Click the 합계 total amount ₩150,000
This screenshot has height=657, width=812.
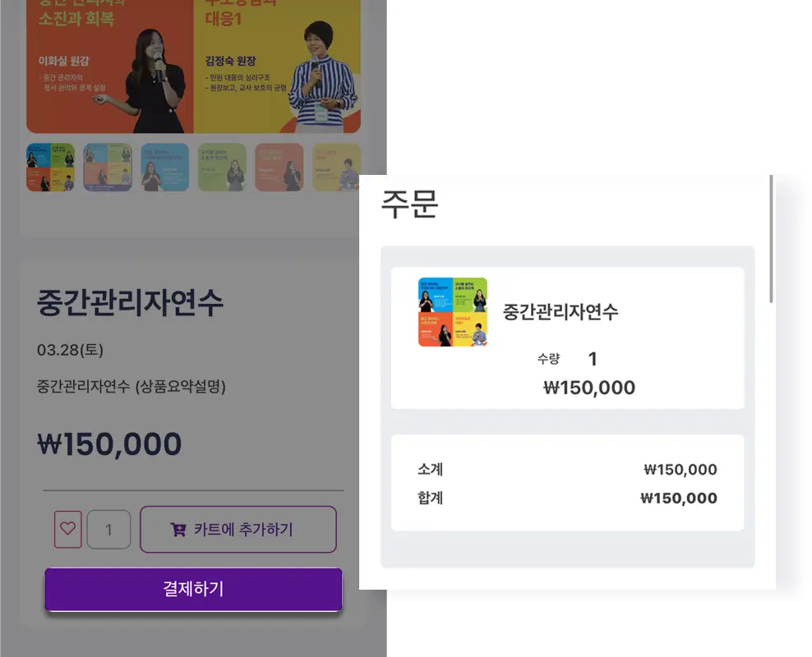pyautogui.click(x=679, y=498)
